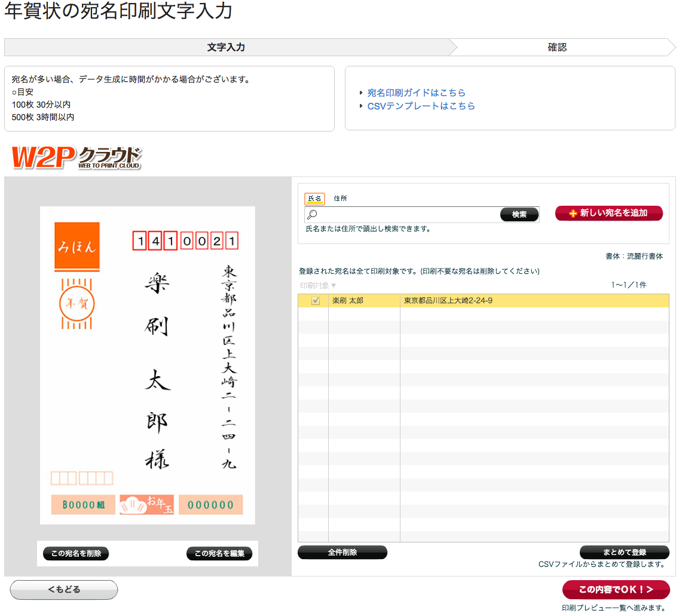Click the magnifying glass search icon

coord(312,215)
